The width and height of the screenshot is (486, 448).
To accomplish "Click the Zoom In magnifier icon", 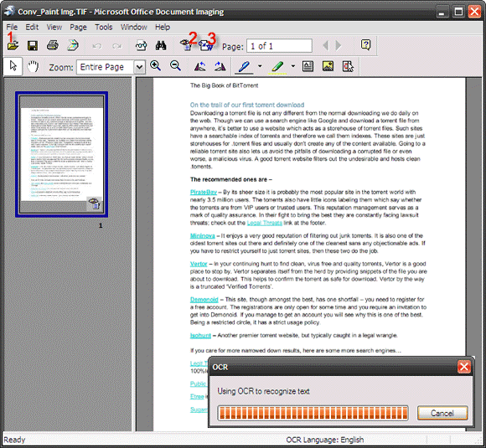I will point(155,66).
